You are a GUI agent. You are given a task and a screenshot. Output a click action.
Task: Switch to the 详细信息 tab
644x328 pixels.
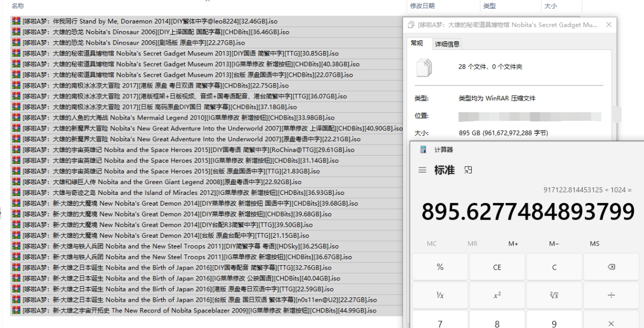click(447, 44)
